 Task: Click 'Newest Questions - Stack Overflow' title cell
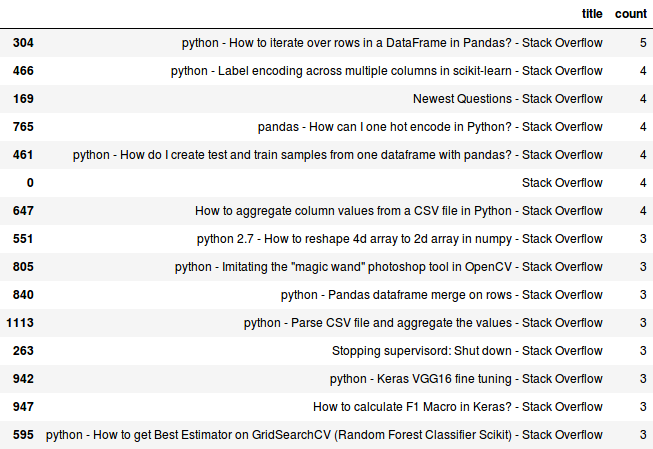coord(508,99)
